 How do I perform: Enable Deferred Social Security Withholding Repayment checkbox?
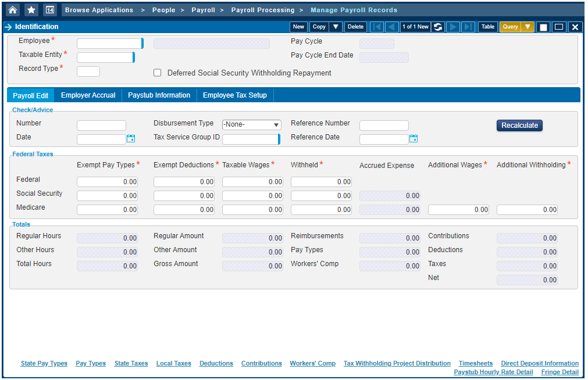tap(157, 73)
